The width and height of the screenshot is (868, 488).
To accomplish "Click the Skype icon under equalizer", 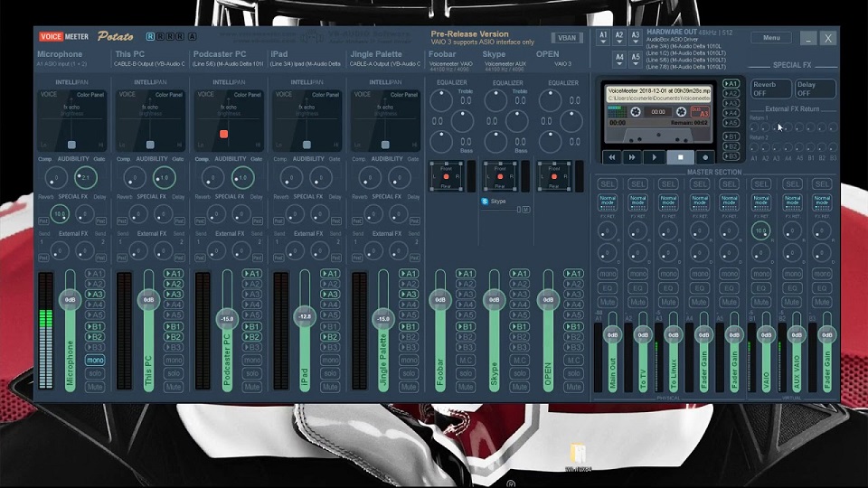I will point(485,202).
